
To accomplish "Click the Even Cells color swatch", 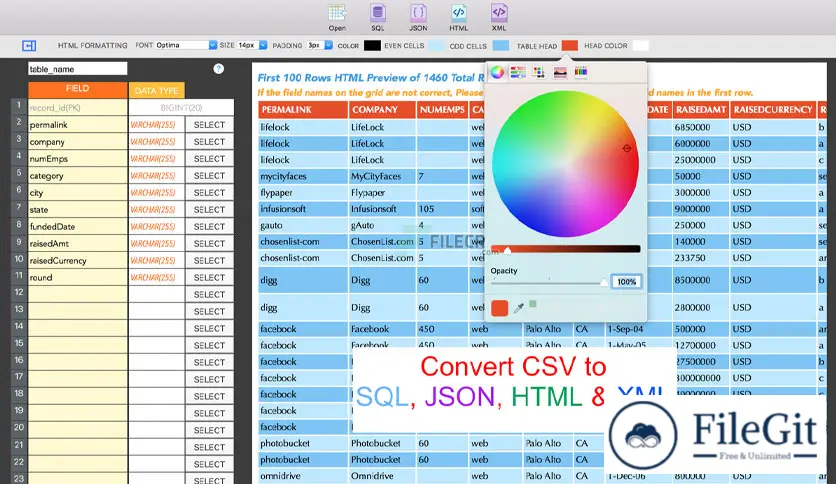I will coord(436,46).
